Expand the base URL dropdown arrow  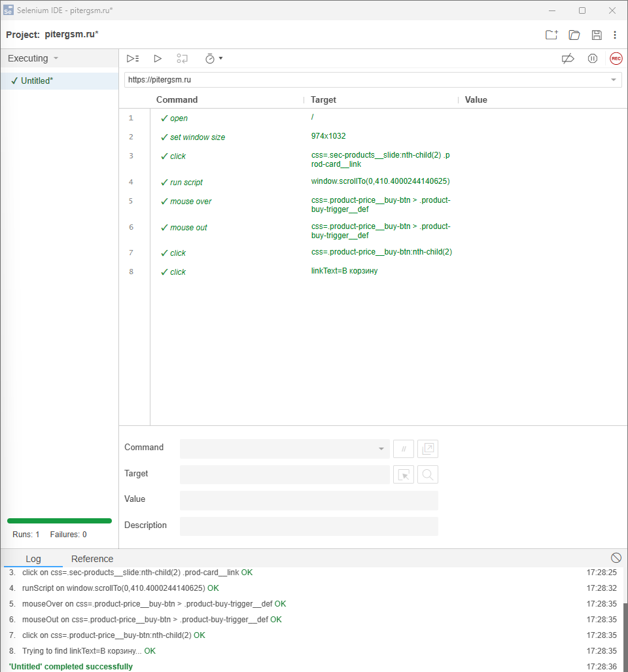point(614,80)
